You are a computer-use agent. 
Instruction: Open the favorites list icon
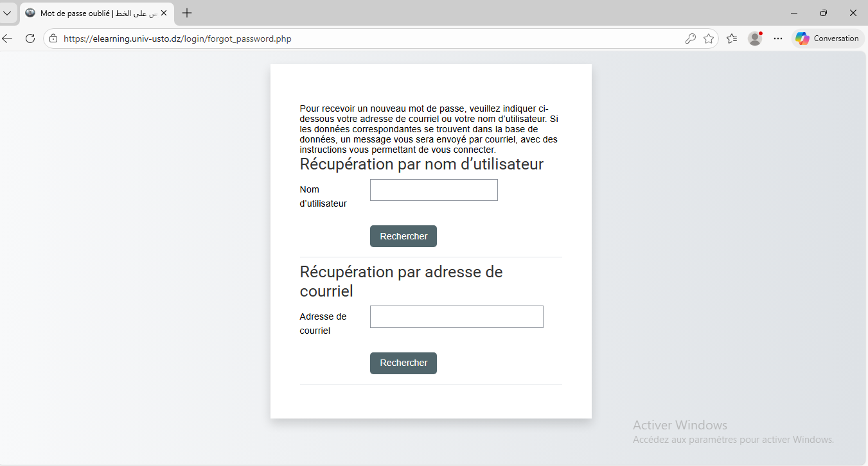[732, 39]
